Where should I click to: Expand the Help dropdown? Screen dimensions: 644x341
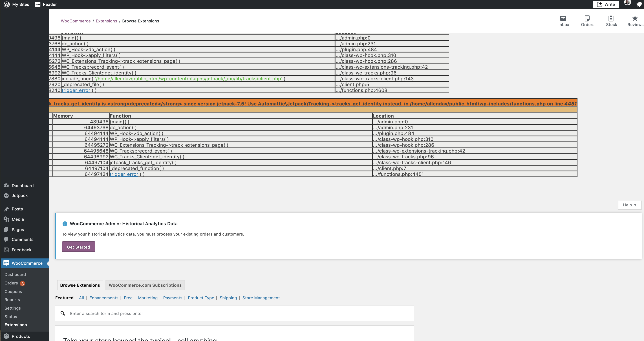click(x=629, y=205)
